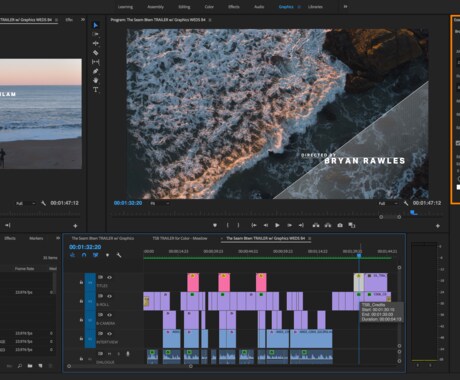This screenshot has width=460, height=380.
Task: Click New Bin folder icon in project panel
Action: [30, 366]
